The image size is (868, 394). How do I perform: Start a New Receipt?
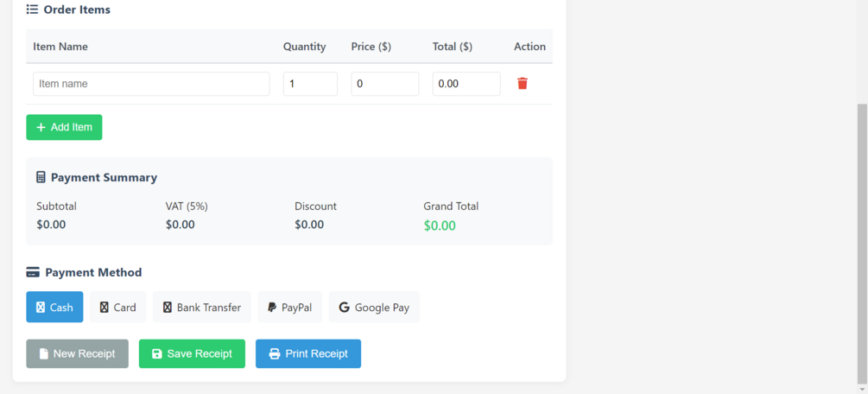77,354
